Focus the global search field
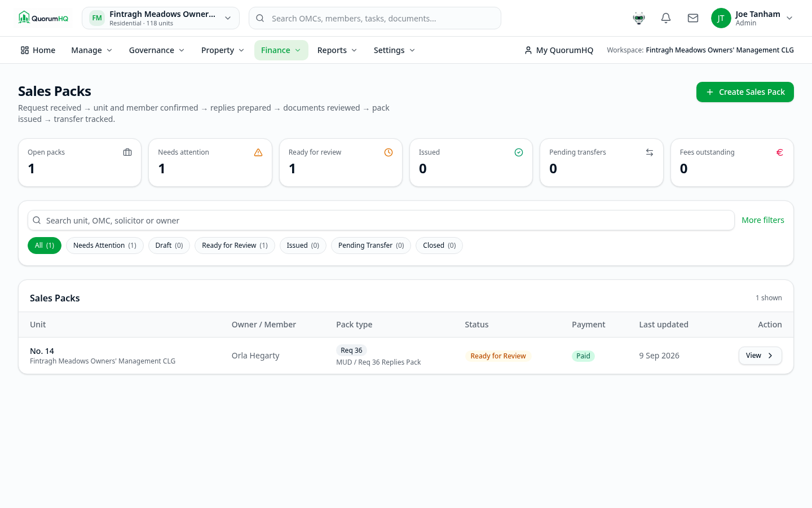The height and width of the screenshot is (508, 812). (375, 18)
